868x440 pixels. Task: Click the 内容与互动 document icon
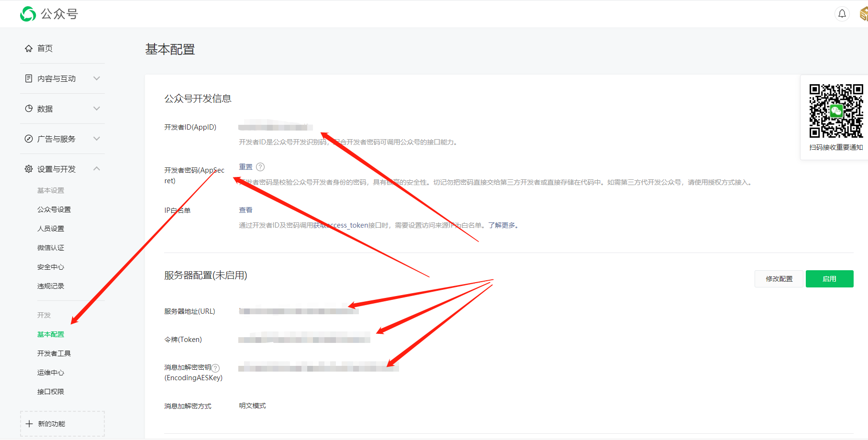coord(29,78)
